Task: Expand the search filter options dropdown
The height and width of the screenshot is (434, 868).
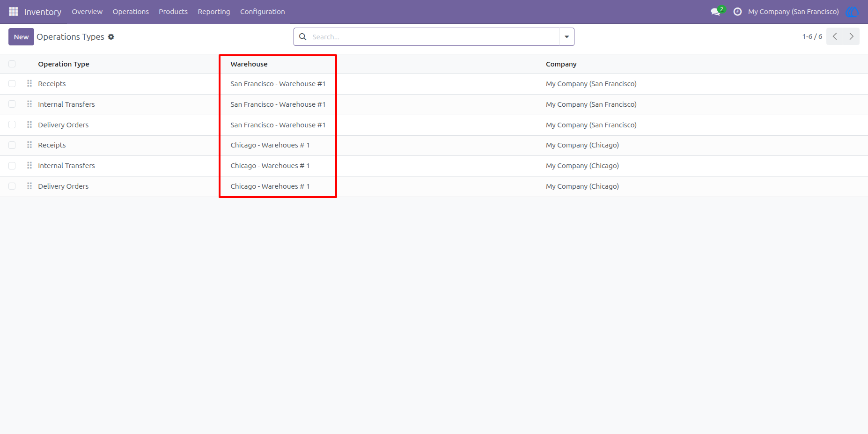Action: coord(566,37)
